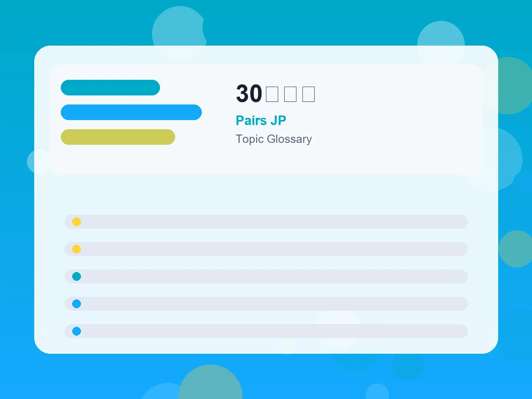This screenshot has height=399, width=532.
Task: Click the notched pale circle above the card
Action: 179,33
